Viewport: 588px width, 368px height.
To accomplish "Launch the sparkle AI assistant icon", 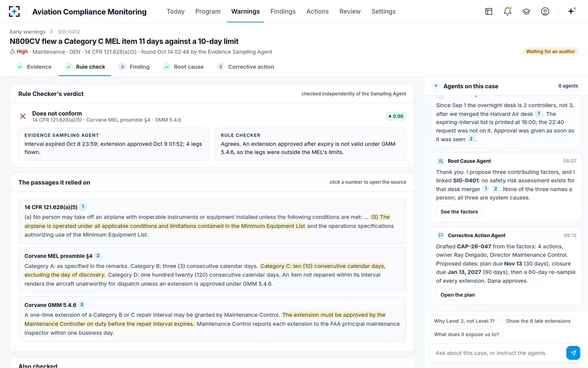I will pos(572,11).
